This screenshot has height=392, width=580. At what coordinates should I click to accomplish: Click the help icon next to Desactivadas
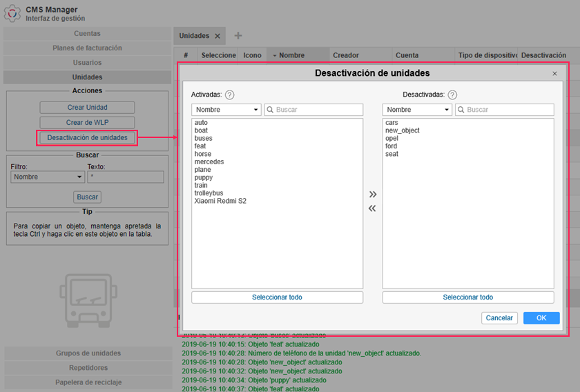coord(452,95)
